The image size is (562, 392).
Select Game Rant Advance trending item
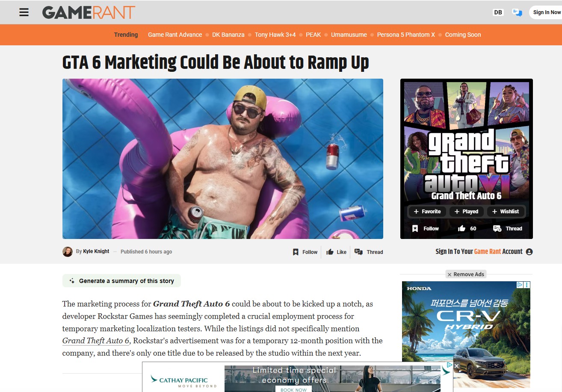[175, 35]
